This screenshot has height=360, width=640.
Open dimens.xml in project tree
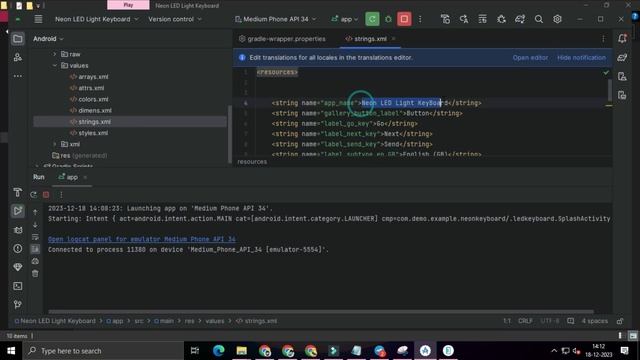91,111
